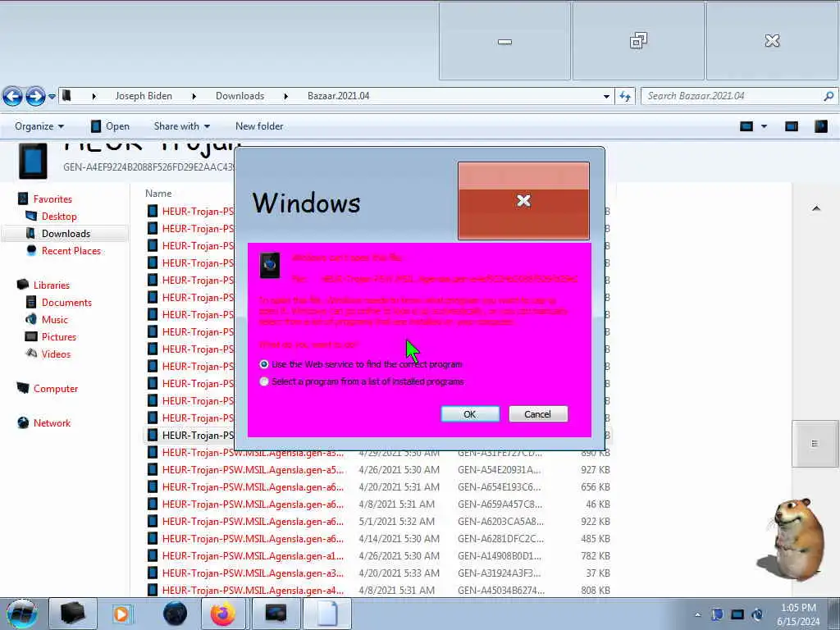Toggle the preview pane icon
This screenshot has width=840, height=630.
point(792,126)
